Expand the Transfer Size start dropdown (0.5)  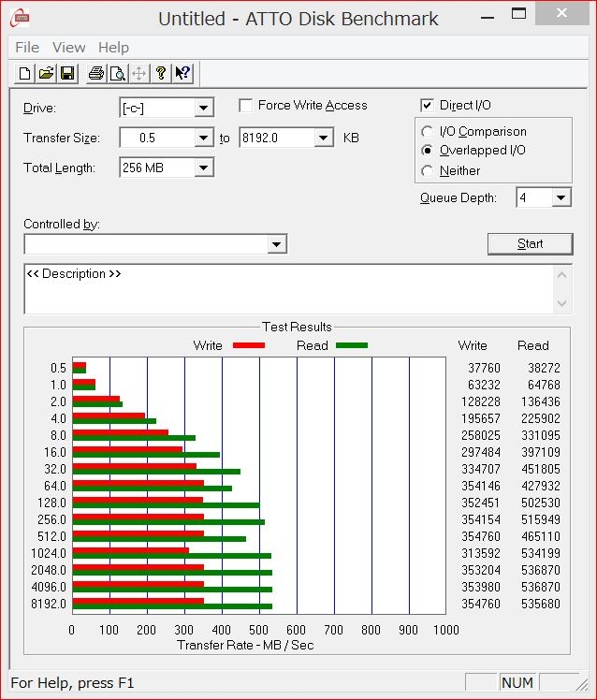point(204,138)
